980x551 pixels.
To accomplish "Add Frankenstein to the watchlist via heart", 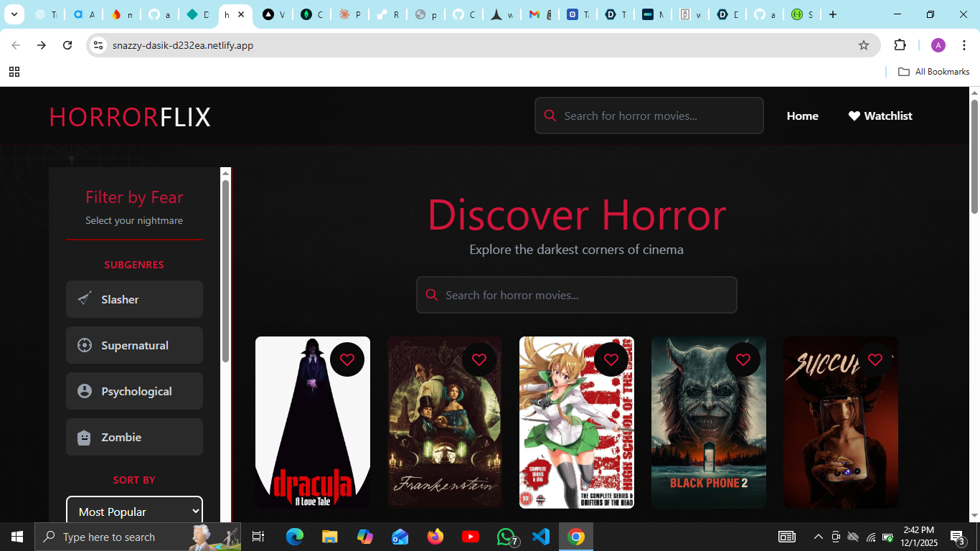I will pyautogui.click(x=479, y=359).
